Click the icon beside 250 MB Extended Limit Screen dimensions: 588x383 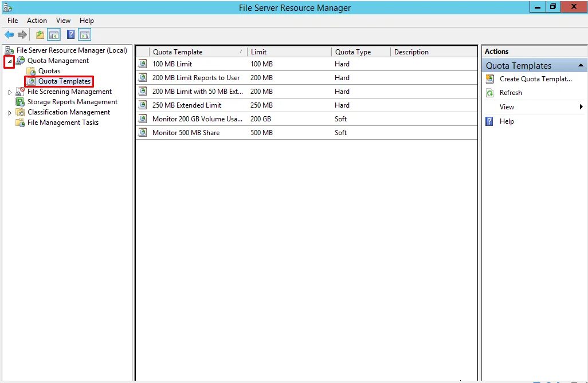tap(143, 105)
